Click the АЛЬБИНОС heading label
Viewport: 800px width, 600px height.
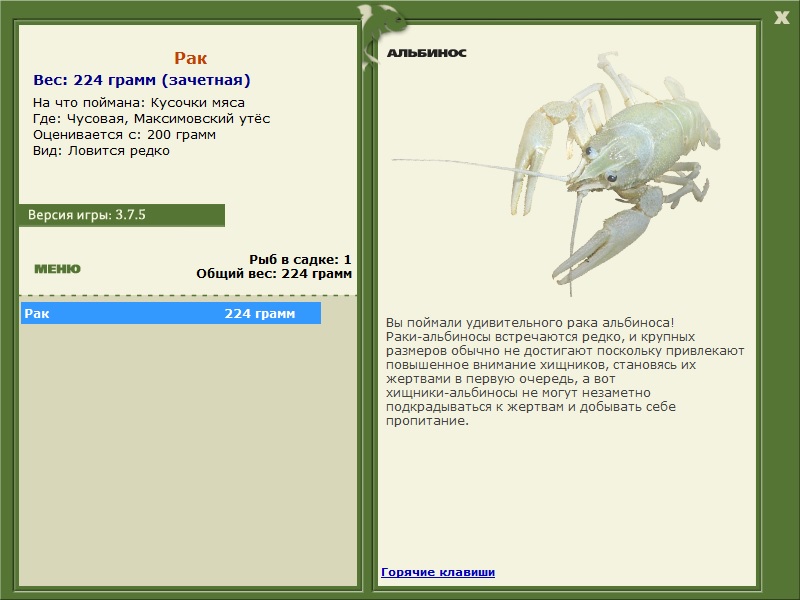tap(427, 53)
